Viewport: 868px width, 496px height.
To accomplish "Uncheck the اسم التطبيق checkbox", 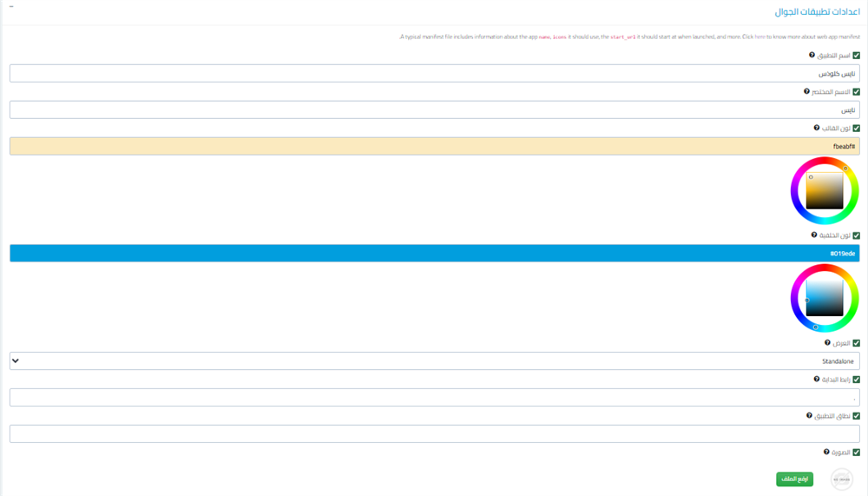I will [x=856, y=56].
